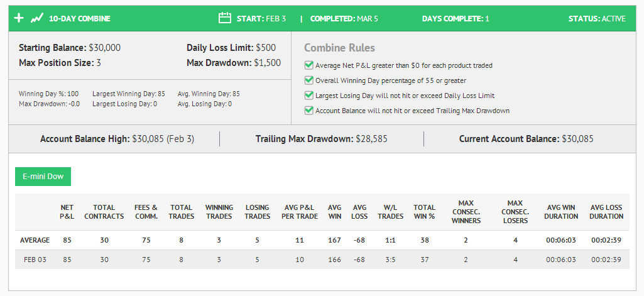
Task: Click the Trailing Max Drawdown $28,585 value
Action: coord(372,139)
